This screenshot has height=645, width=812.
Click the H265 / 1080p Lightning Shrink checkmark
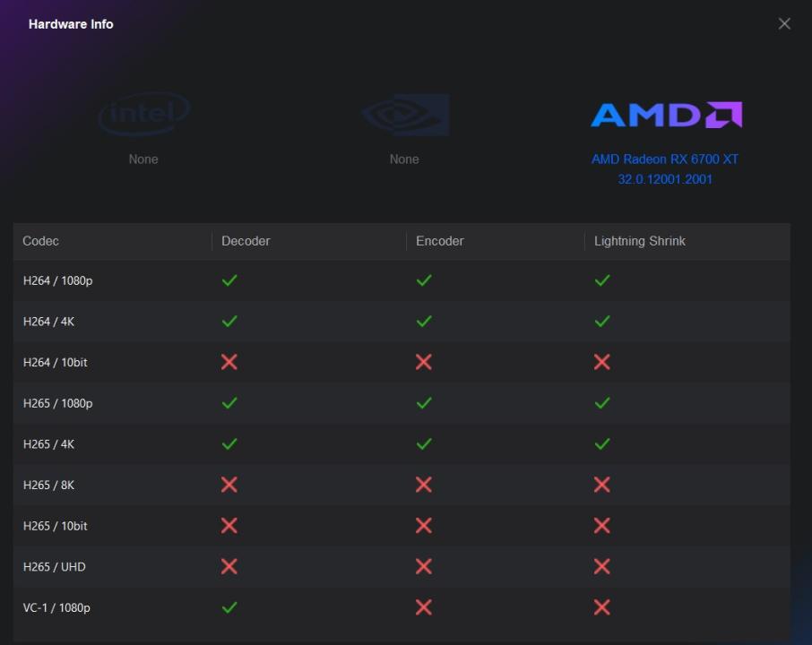point(602,403)
